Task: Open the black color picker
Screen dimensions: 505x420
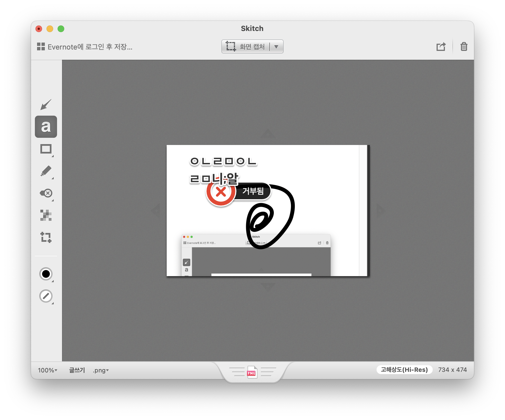Action: (46, 274)
